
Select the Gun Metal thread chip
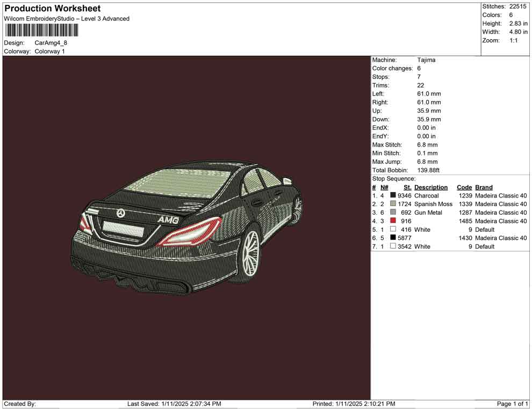point(393,213)
